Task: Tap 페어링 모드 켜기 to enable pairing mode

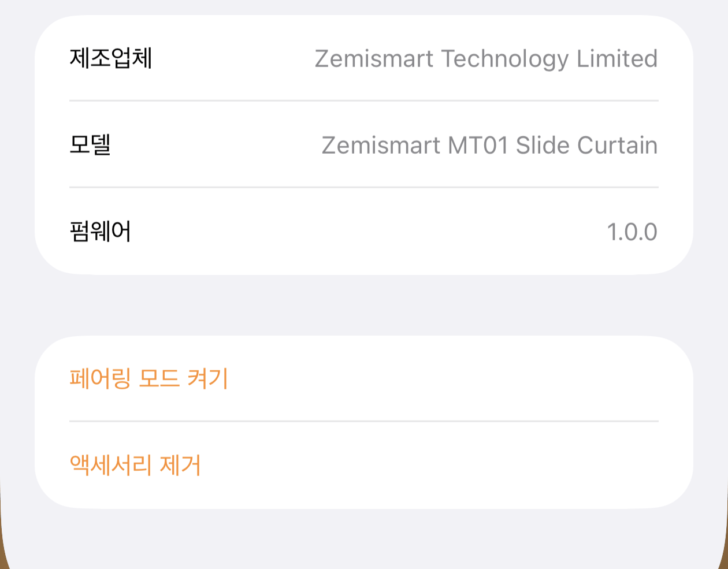Action: (x=148, y=379)
